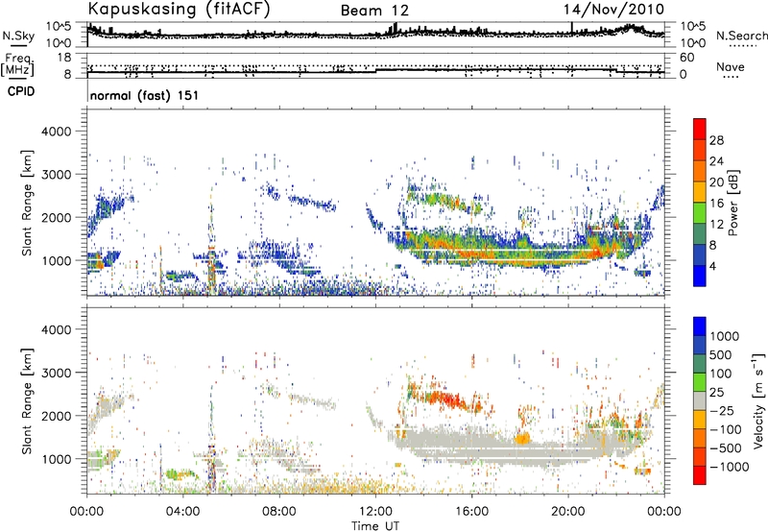Click the gray segment of the velocity colorbar
Screen dimensions: 768x532
pos(700,400)
